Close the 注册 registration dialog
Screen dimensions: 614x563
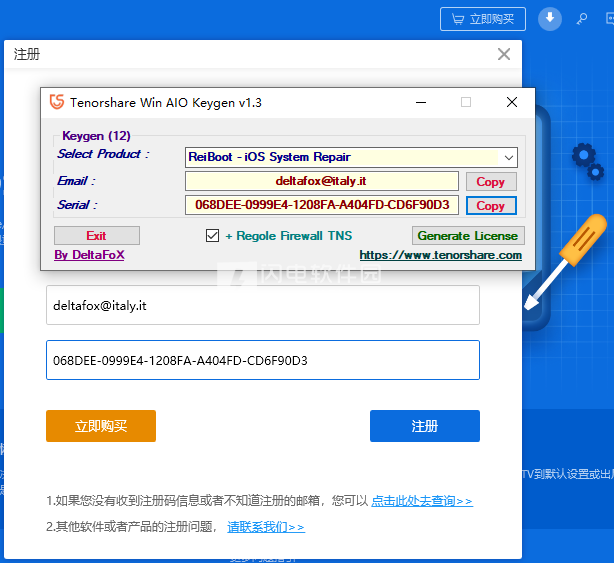(504, 54)
